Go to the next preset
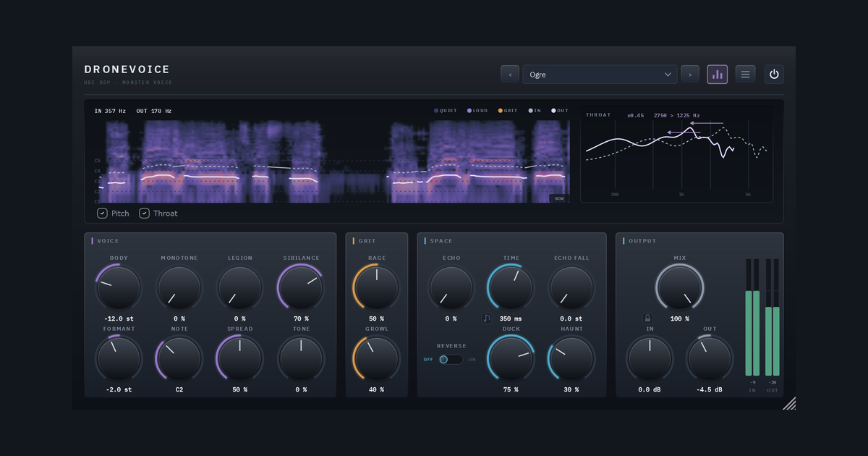This screenshot has width=868, height=456. [x=690, y=75]
